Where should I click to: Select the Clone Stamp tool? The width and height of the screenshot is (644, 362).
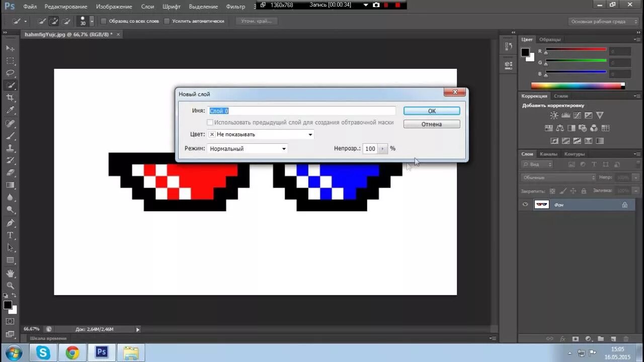click(x=10, y=148)
